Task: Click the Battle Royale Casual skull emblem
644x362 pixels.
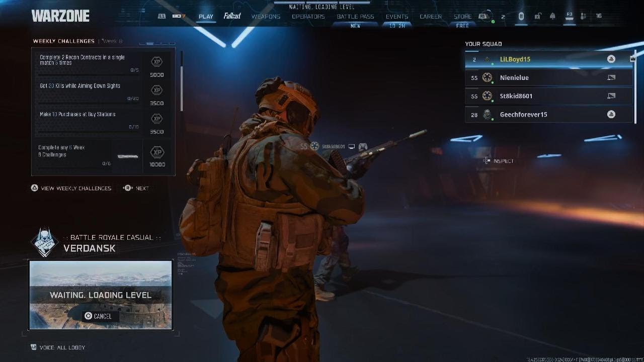Action: tap(44, 243)
